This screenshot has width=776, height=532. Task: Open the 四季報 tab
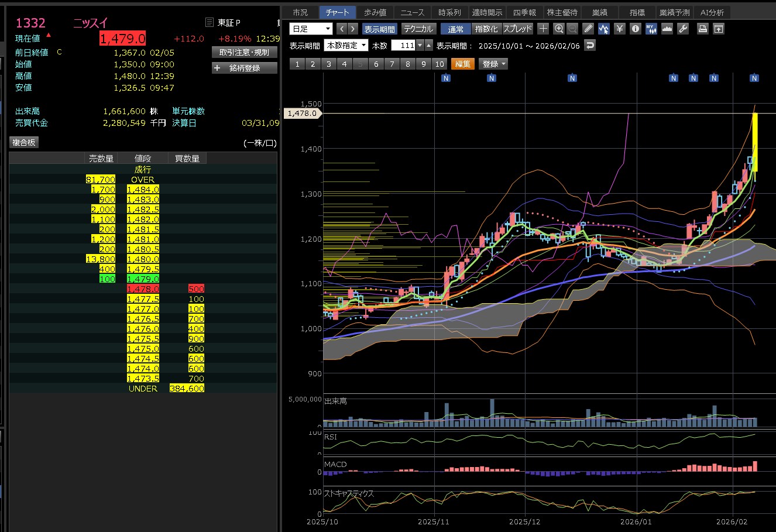pos(524,12)
